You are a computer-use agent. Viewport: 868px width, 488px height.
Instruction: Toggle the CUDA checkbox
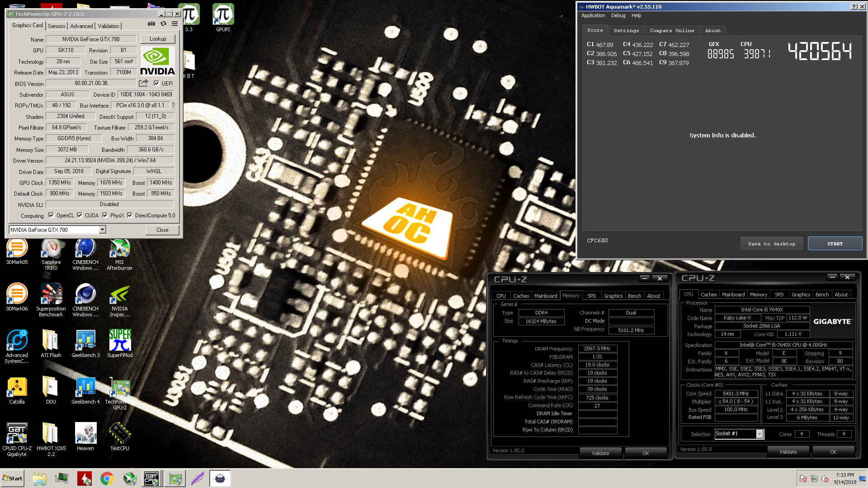(80, 216)
